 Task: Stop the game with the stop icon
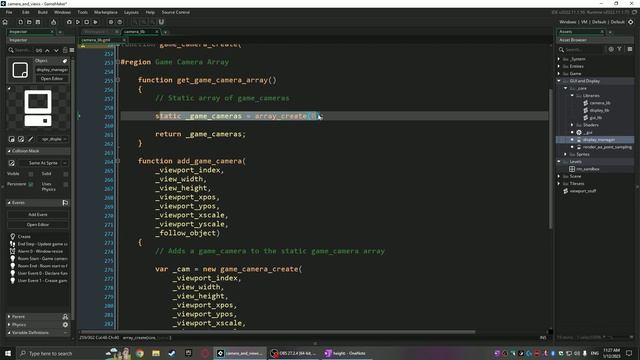point(87,22)
